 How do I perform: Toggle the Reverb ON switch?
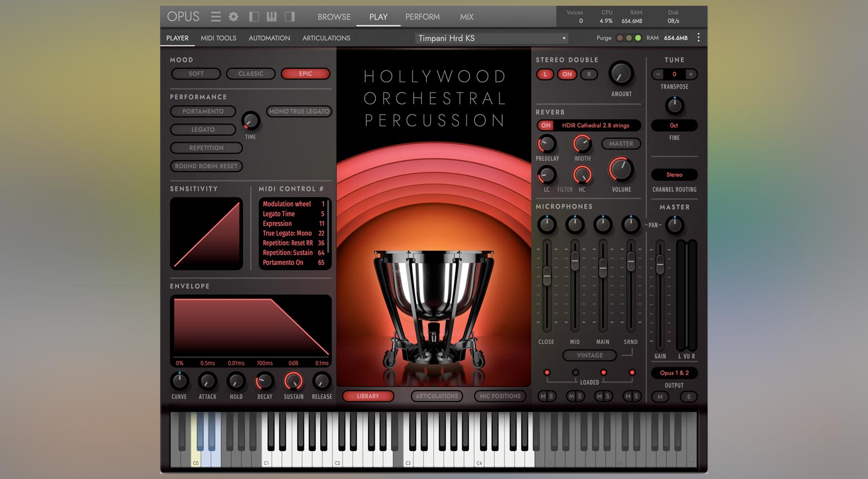point(546,126)
